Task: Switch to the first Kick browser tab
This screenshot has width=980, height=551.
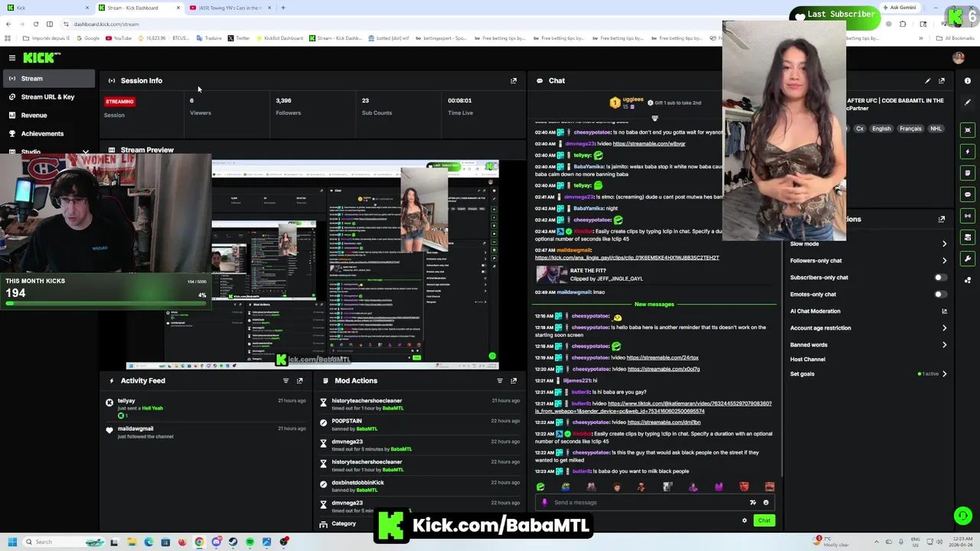Action: click(46, 8)
